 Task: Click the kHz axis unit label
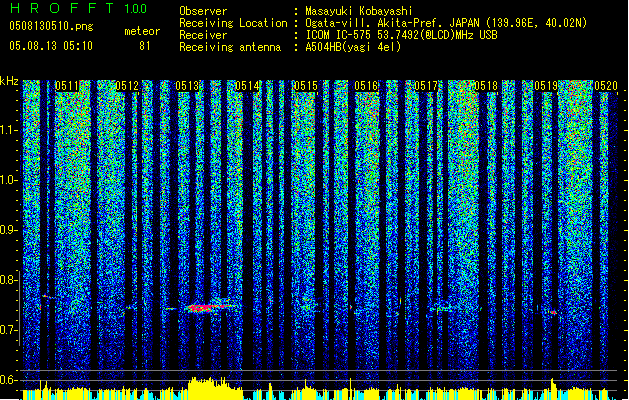[9, 81]
